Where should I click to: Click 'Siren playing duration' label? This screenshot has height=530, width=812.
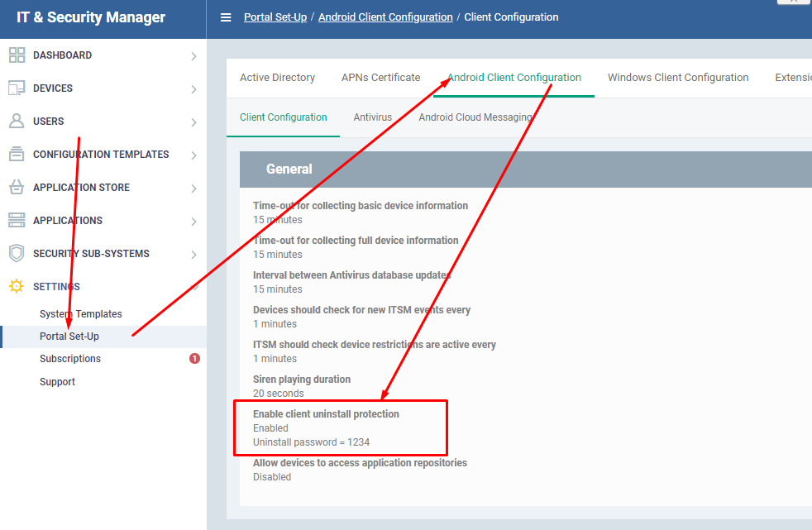[302, 380]
